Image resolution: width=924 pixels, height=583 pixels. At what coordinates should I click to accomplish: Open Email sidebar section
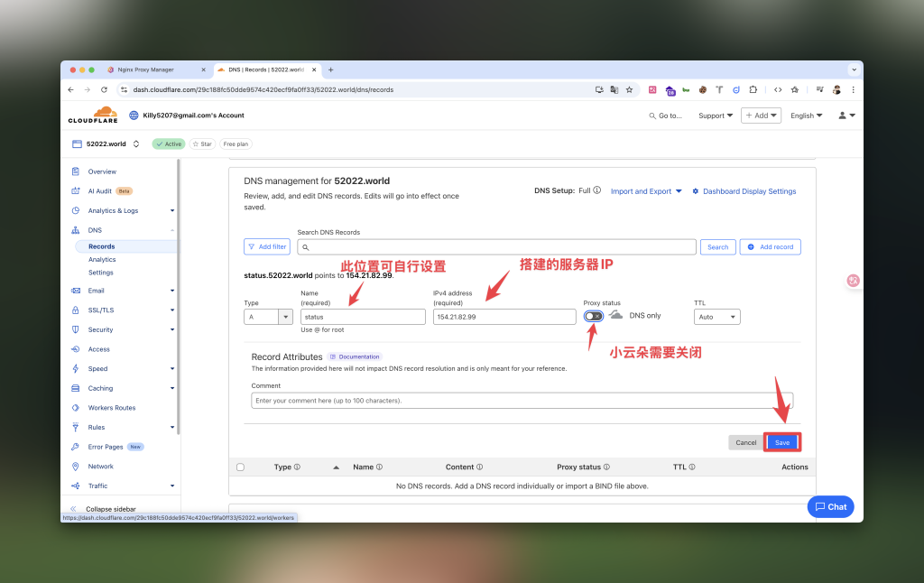(x=96, y=291)
